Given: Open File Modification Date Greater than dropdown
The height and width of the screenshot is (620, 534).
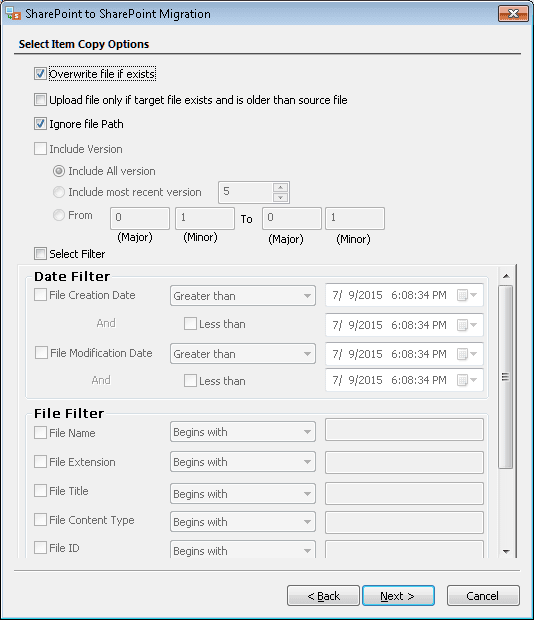Looking at the screenshot, I should 243,353.
